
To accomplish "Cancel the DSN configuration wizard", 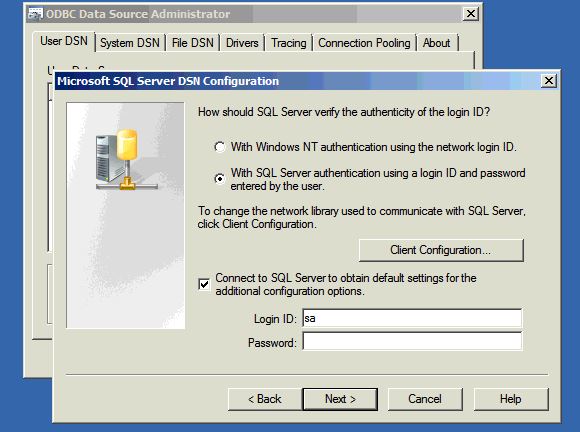I will pos(425,399).
